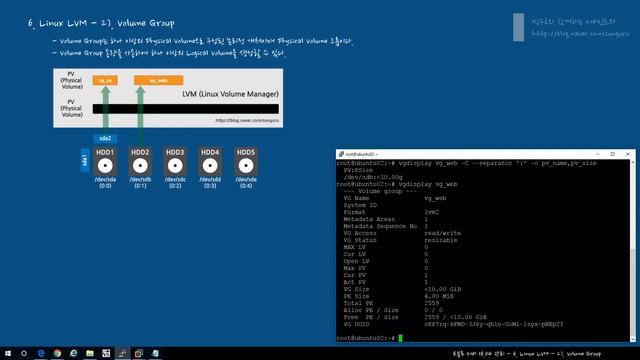
Task: Click the 'PV:PSize' header line
Action: (x=358, y=170)
